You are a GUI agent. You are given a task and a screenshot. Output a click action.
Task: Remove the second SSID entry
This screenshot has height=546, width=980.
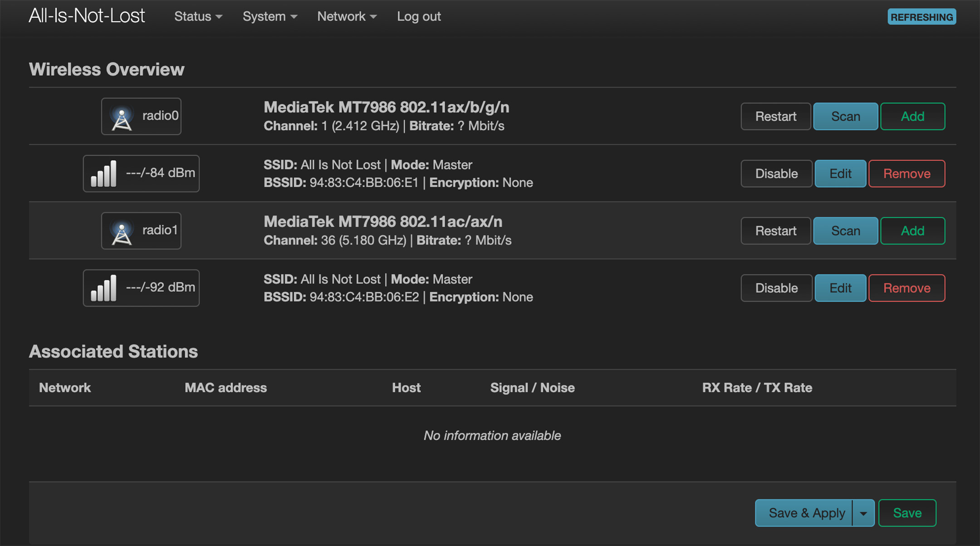[906, 288]
